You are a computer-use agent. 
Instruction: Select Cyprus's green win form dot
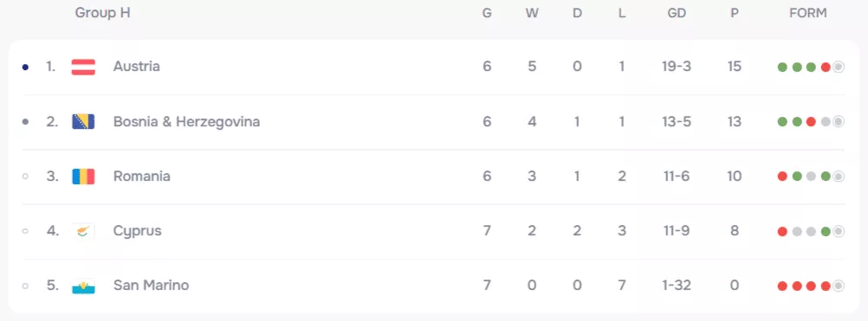point(826,232)
